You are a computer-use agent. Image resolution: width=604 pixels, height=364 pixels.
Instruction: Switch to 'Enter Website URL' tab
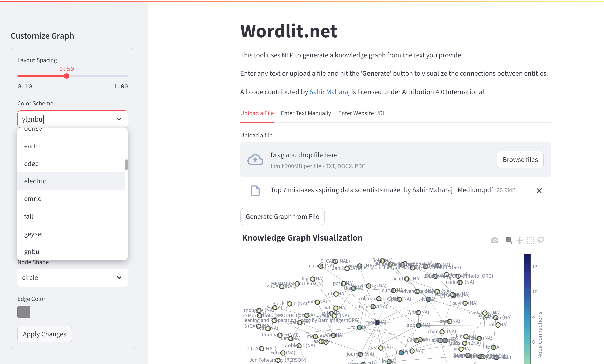pos(361,113)
